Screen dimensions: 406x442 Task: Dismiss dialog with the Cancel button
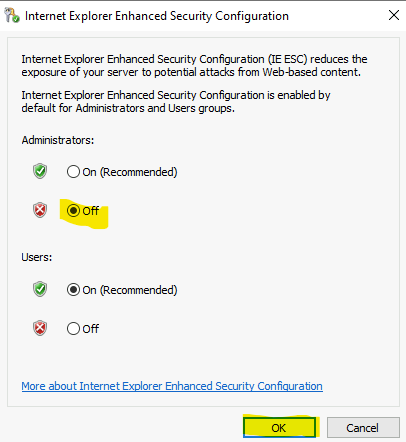coord(363,428)
